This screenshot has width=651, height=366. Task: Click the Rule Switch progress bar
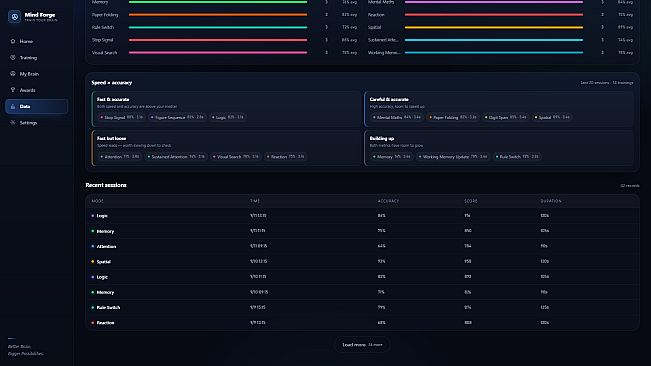pyautogui.click(x=218, y=27)
